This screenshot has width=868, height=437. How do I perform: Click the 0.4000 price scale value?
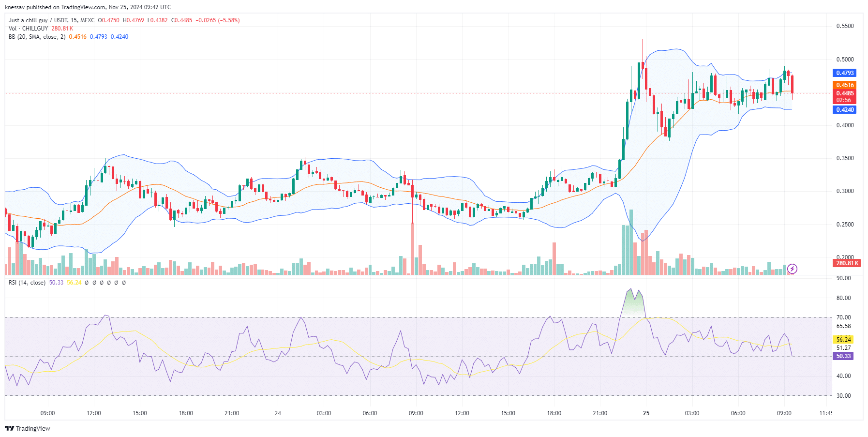845,125
